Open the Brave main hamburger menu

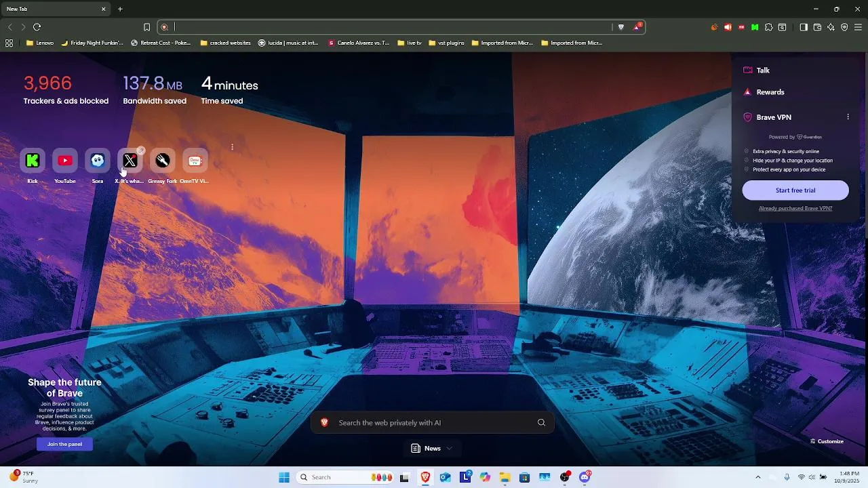click(x=858, y=27)
